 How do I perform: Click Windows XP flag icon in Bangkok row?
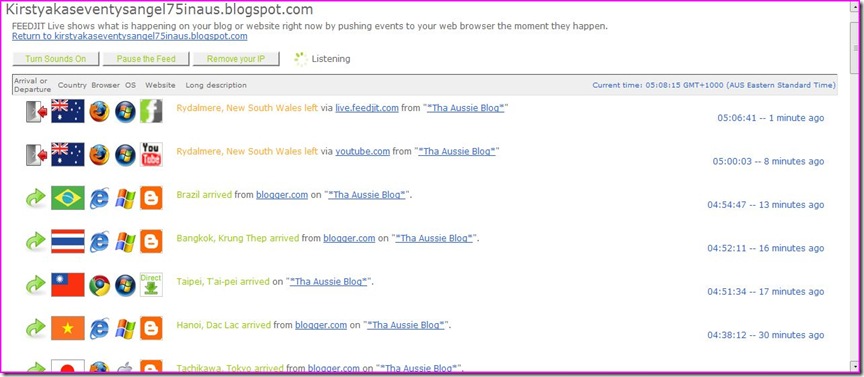[125, 242]
